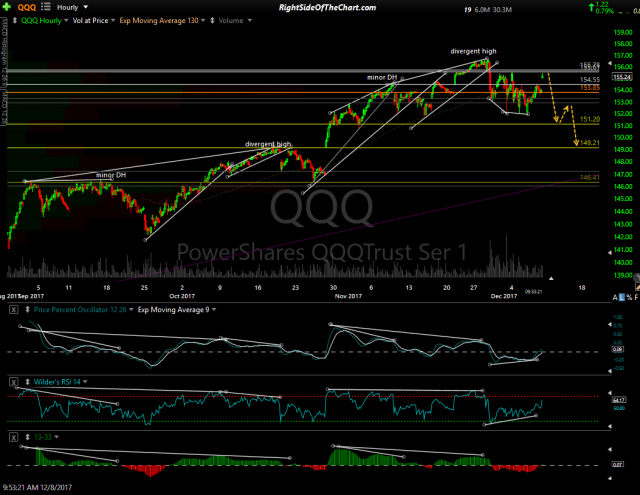Click the arrow at top of oscillator axis

coord(610,324)
